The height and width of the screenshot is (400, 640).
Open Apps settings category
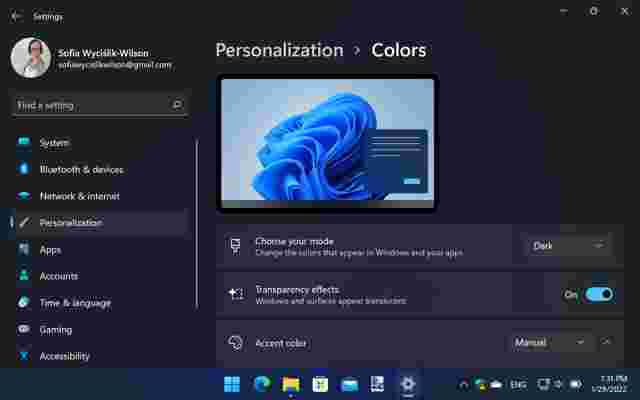pyautogui.click(x=100, y=249)
